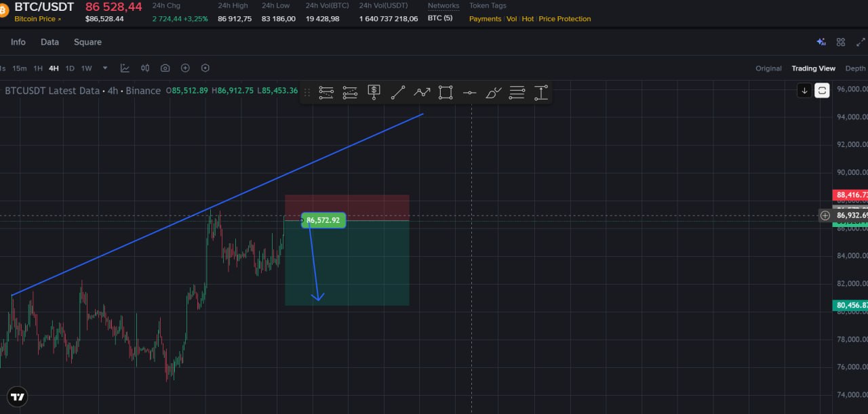Select the 1D timeframe

click(70, 68)
